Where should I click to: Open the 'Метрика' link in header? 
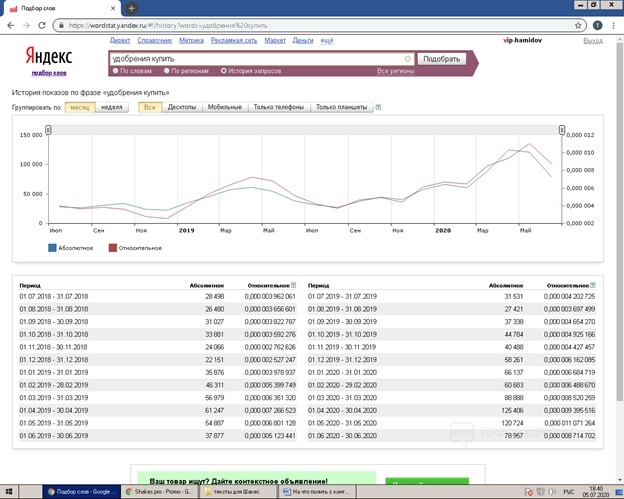click(x=190, y=41)
